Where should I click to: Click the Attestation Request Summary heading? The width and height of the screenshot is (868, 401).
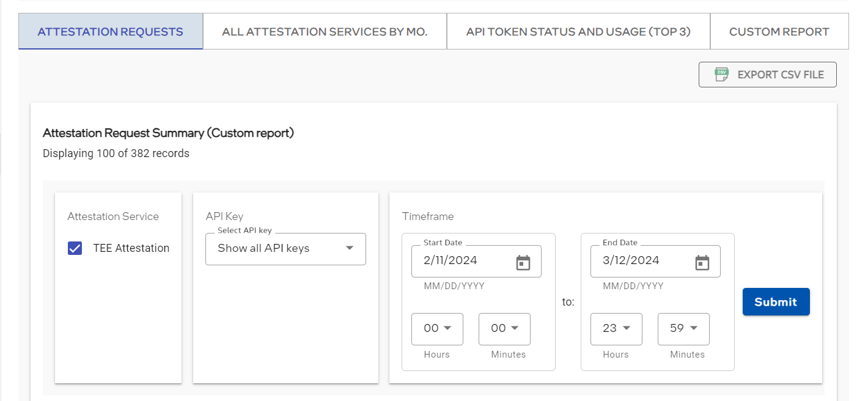point(168,133)
